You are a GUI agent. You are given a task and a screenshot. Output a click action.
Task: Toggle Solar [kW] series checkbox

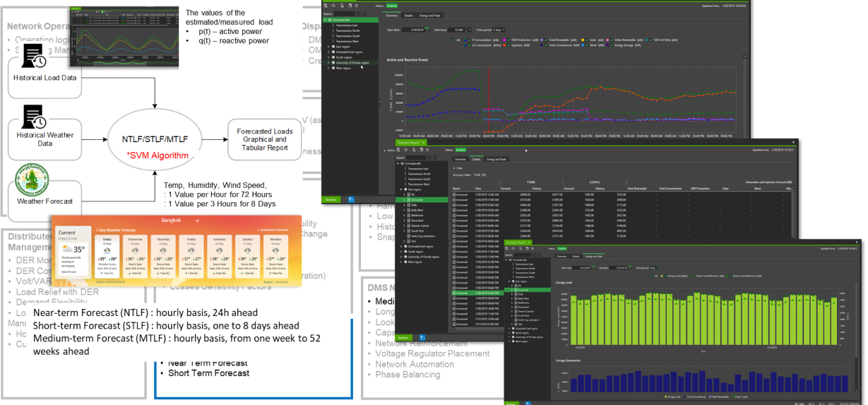[587, 40]
